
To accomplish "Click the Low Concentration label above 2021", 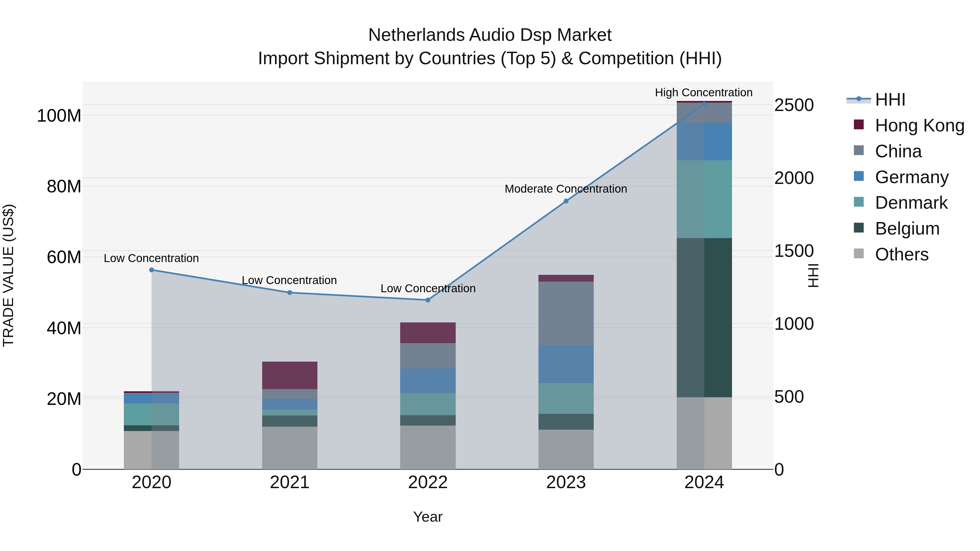I will (x=289, y=280).
